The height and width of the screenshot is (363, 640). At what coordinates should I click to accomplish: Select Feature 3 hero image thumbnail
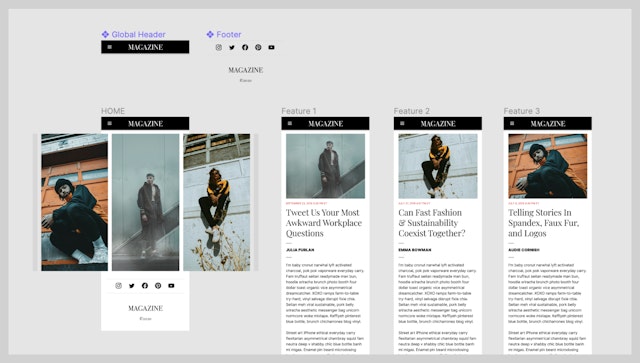click(548, 166)
